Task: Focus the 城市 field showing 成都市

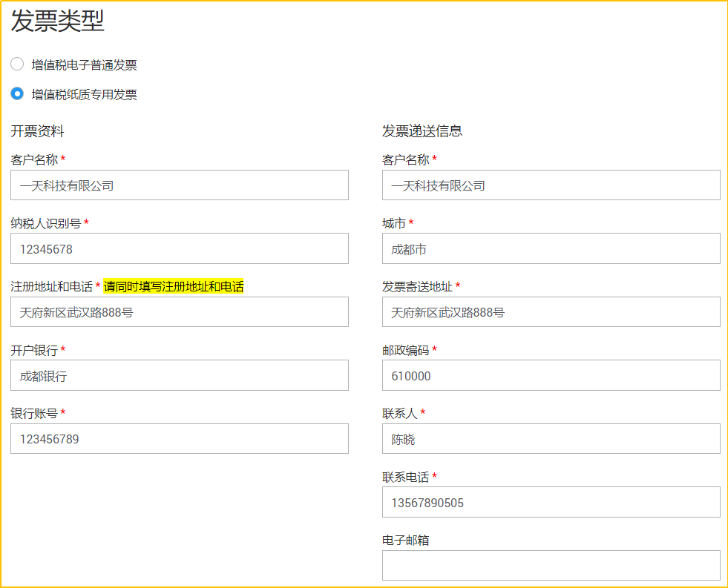Action: point(551,249)
